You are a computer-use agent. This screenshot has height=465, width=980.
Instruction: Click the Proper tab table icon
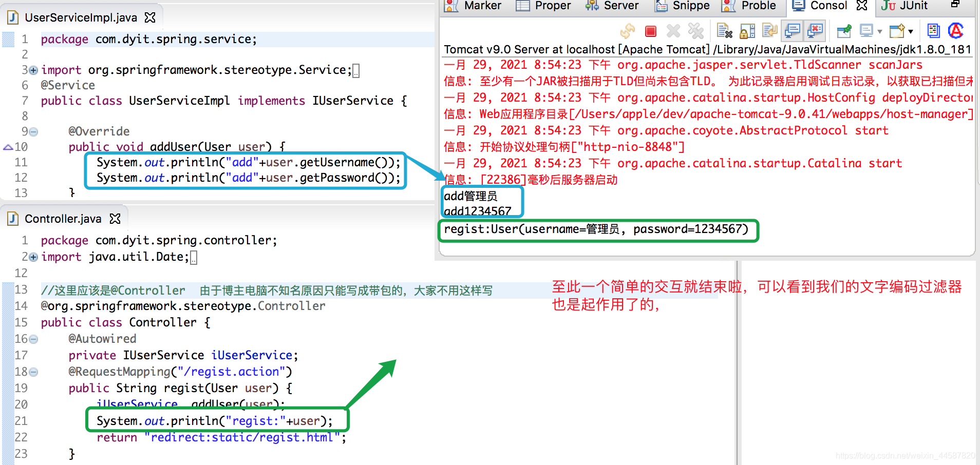pos(522,6)
